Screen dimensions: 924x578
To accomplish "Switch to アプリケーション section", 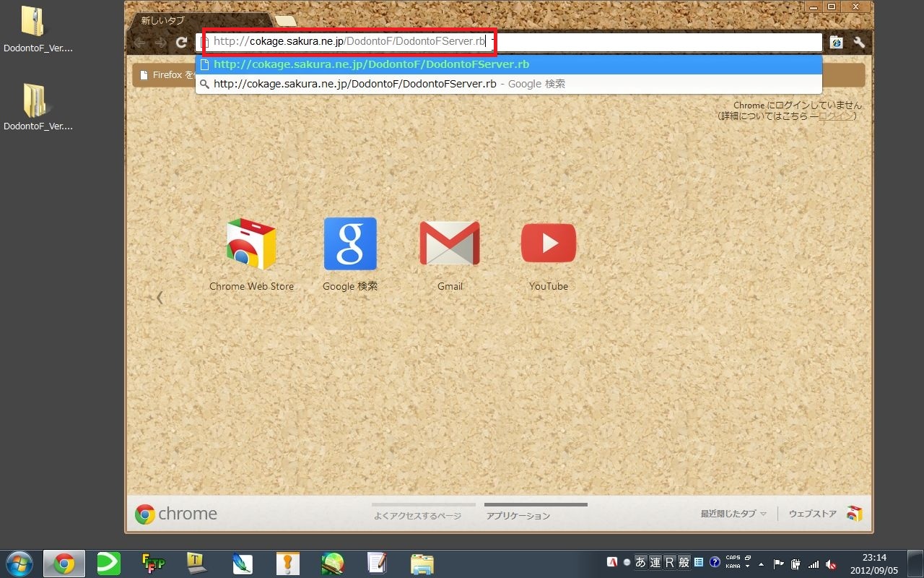I will pyautogui.click(x=518, y=516).
